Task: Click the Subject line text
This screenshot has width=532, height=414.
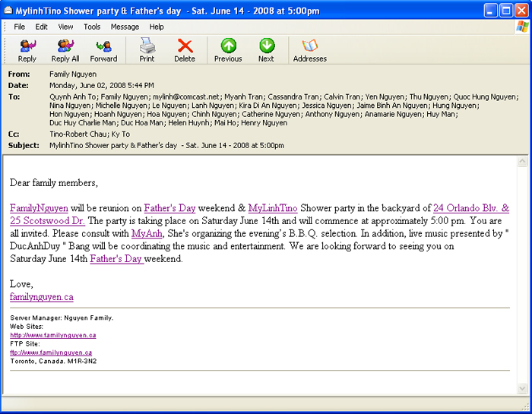Action: click(166, 145)
